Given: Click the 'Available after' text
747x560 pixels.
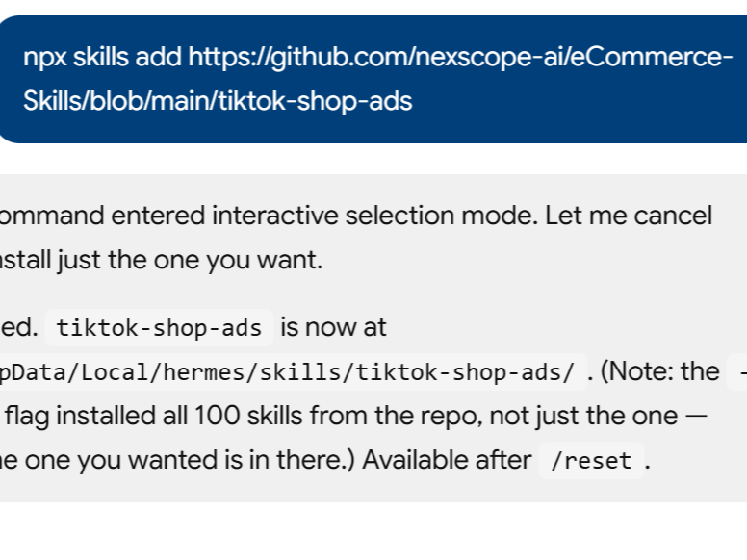Looking at the screenshot, I should [447, 461].
